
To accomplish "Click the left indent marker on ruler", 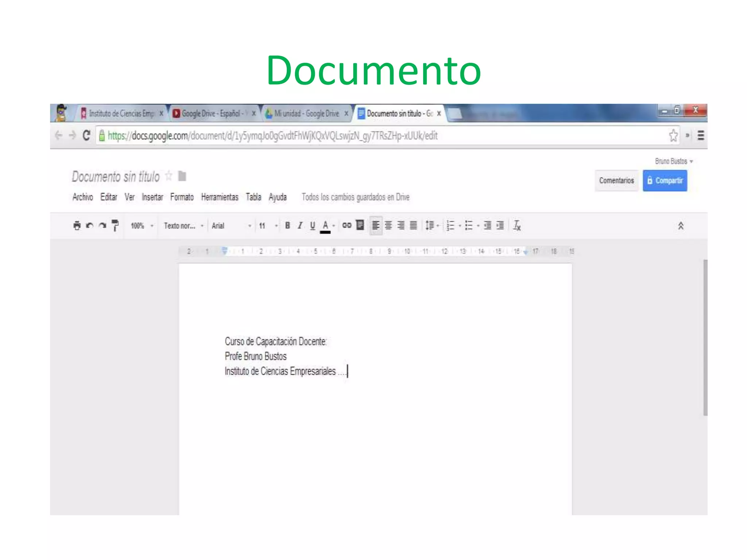I will (x=225, y=251).
